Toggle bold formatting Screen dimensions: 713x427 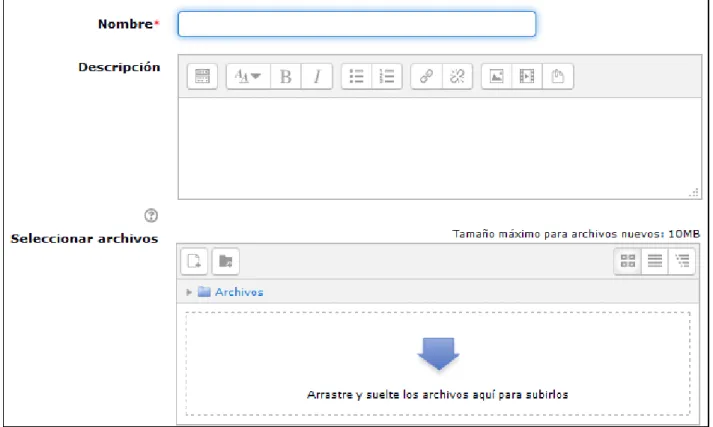286,76
